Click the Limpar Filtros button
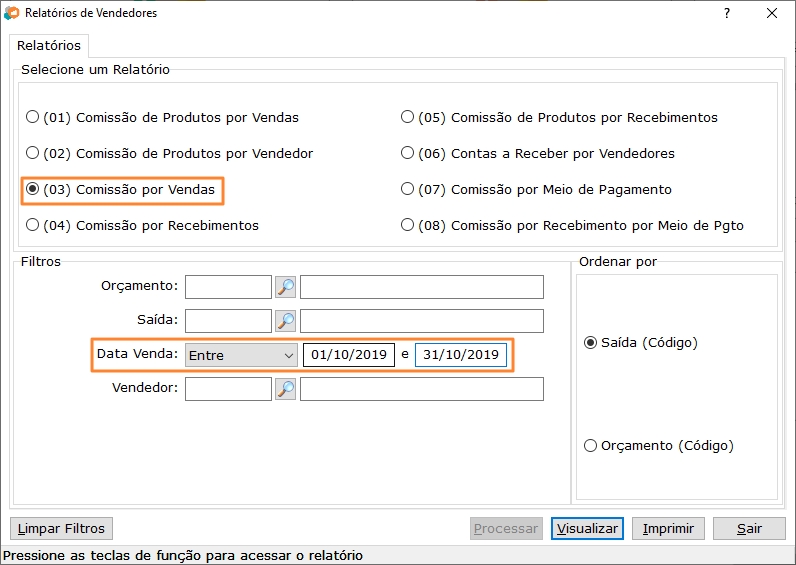Image resolution: width=796 pixels, height=565 pixels. pyautogui.click(x=61, y=528)
